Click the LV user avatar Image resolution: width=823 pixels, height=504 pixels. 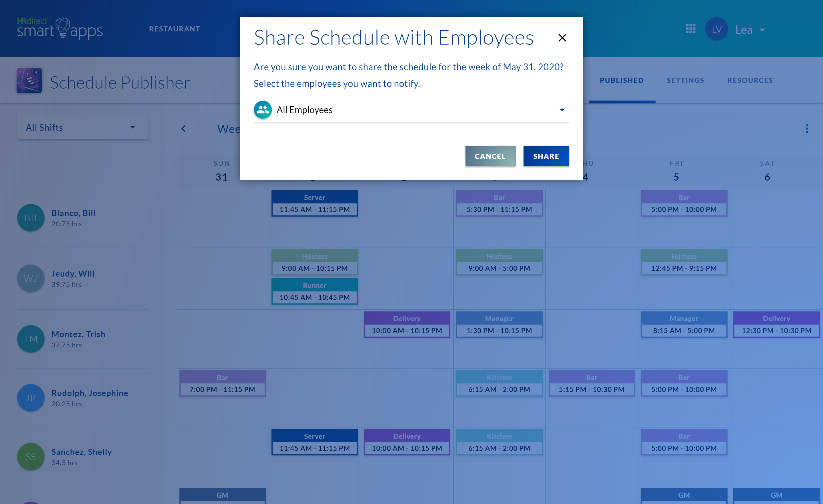click(716, 29)
